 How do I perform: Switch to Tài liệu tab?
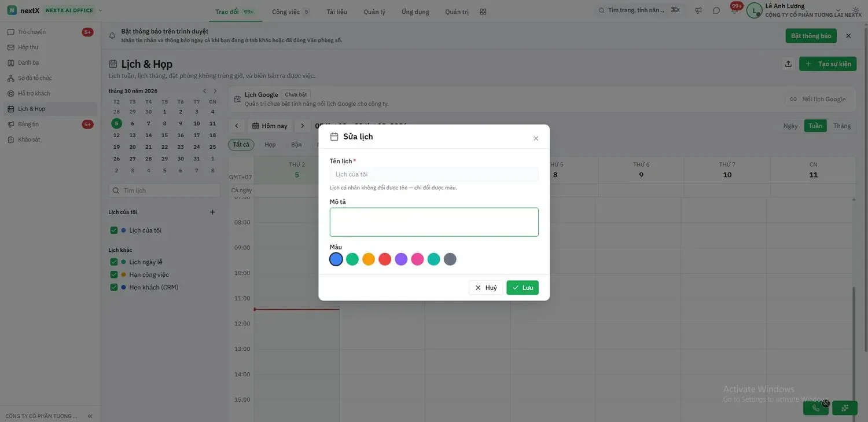point(337,12)
